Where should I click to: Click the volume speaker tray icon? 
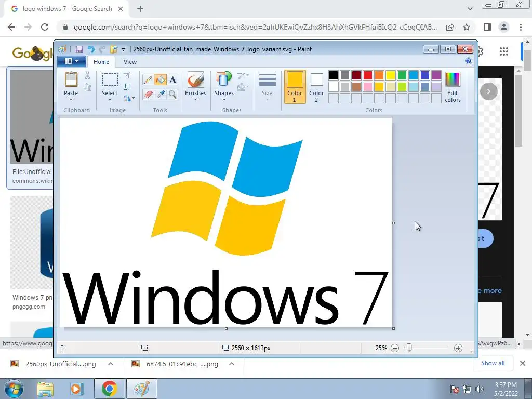[479, 390]
